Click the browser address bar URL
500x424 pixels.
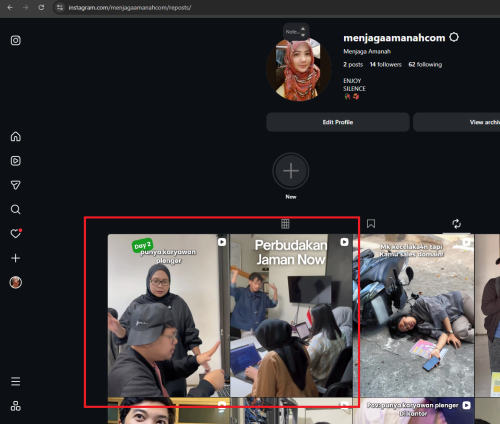pyautogui.click(x=130, y=7)
